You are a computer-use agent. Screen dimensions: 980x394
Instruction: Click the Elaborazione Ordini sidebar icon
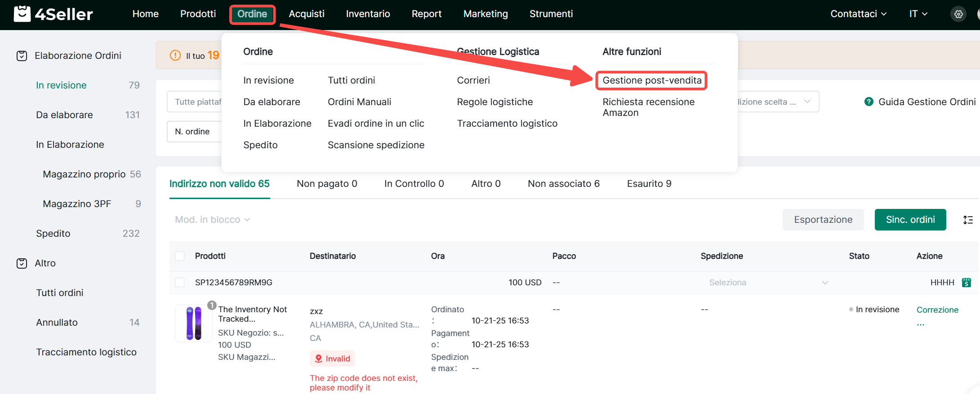22,56
